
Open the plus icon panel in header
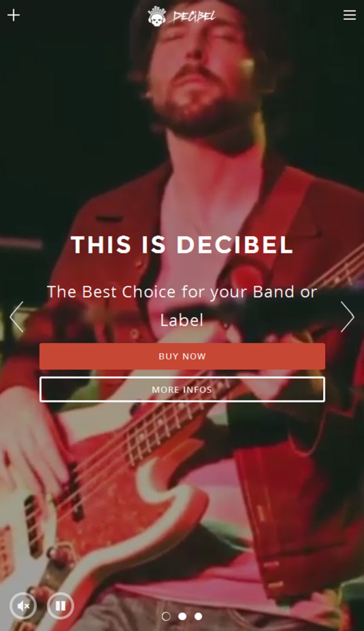coord(14,15)
